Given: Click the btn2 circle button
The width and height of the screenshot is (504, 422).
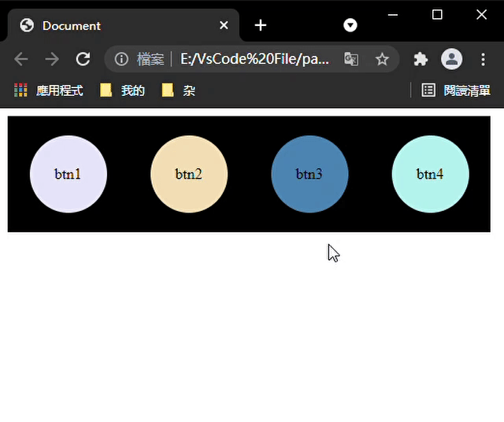Looking at the screenshot, I should click(x=189, y=174).
